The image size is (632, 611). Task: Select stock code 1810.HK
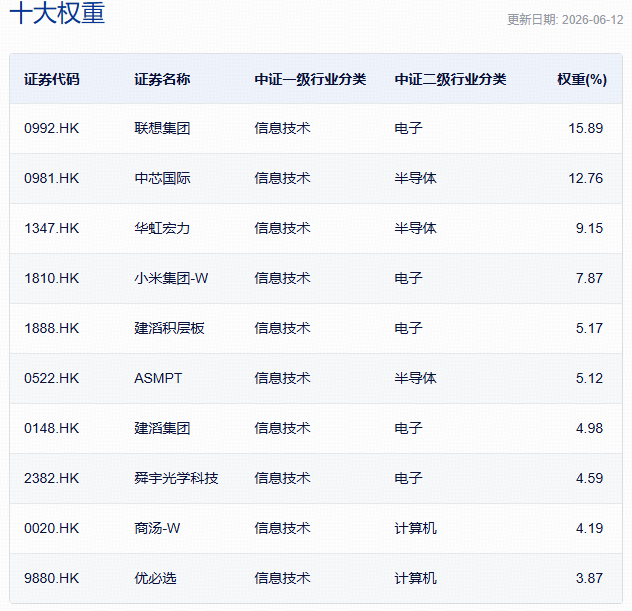52,278
